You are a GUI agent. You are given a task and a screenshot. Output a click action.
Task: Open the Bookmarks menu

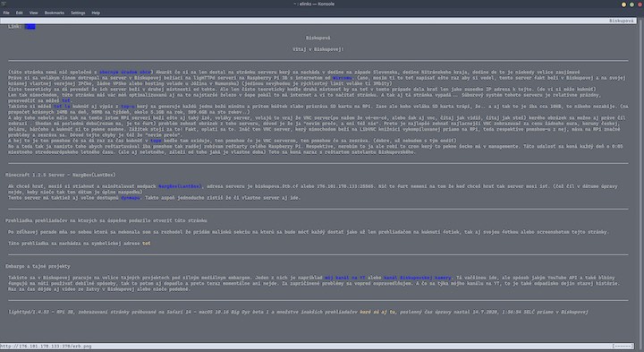tap(55, 13)
